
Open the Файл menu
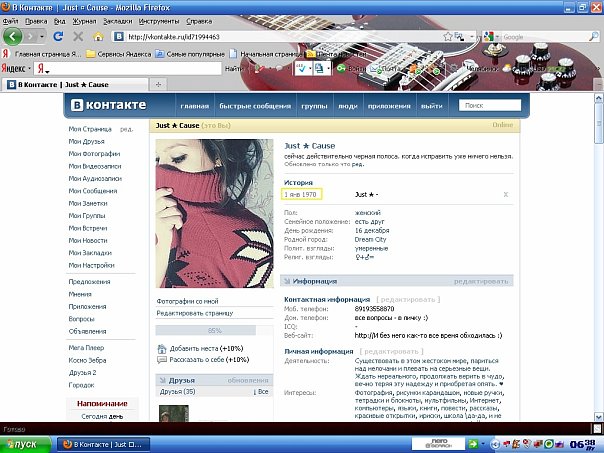[x=10, y=21]
